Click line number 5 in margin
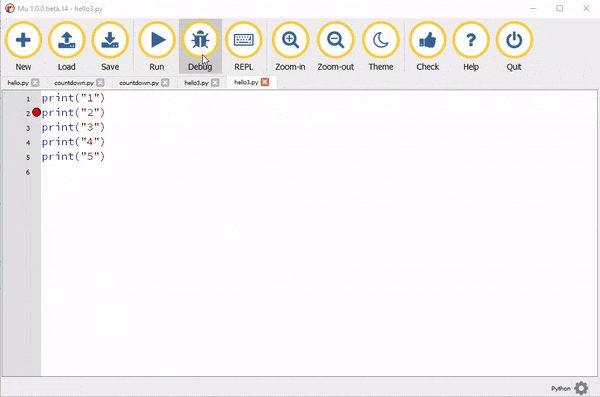600x397 pixels. pyautogui.click(x=28, y=157)
